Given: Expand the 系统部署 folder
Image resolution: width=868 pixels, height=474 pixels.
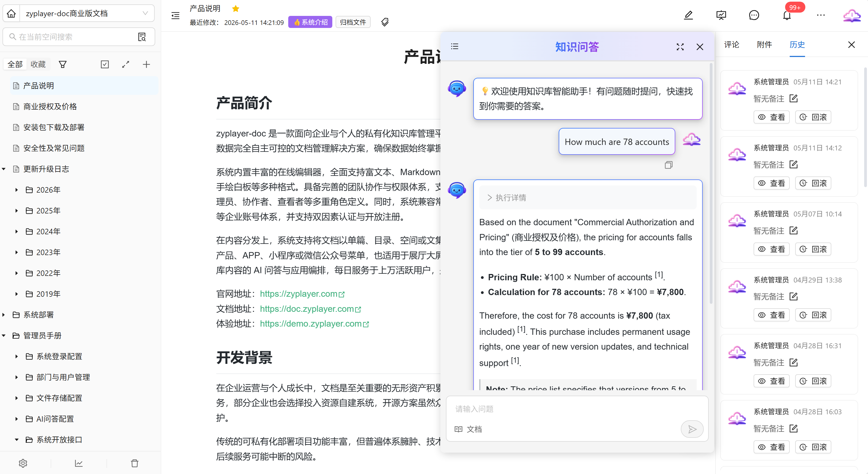Looking at the screenshot, I should (x=4, y=315).
